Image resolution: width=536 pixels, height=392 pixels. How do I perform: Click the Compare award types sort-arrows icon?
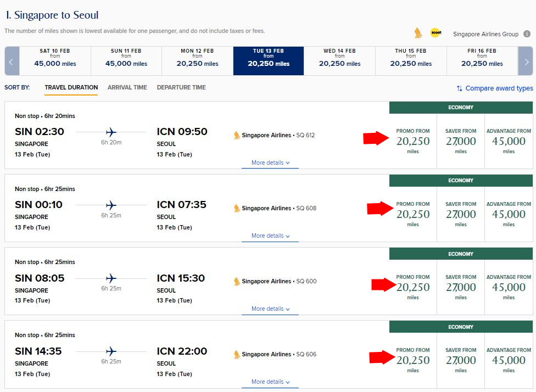(459, 88)
